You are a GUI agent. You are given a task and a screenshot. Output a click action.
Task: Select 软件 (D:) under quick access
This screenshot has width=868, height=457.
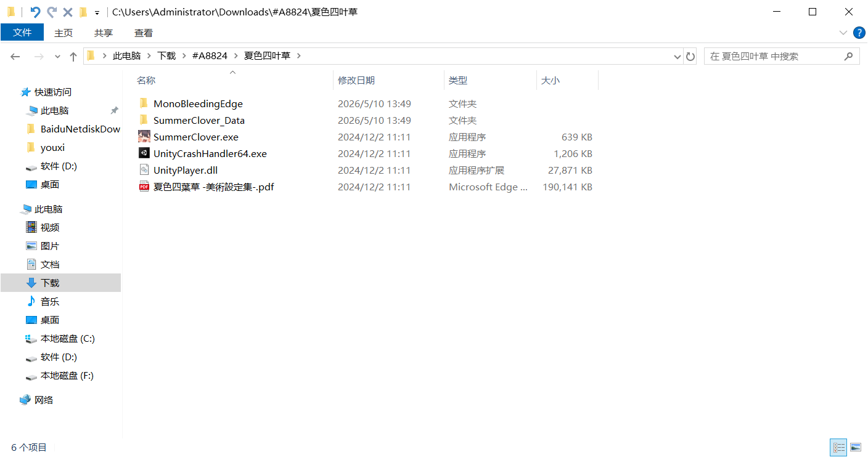coord(59,166)
